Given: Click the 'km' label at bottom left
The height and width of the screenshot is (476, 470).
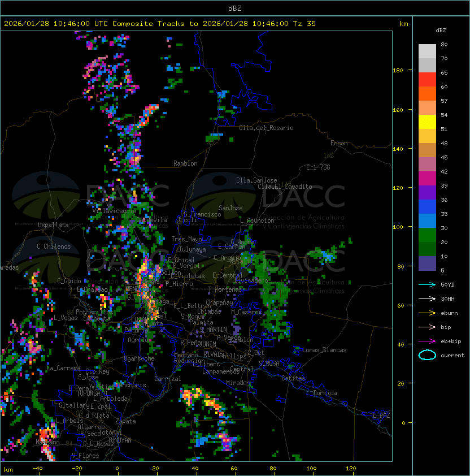Looking at the screenshot, I should click(8, 470).
